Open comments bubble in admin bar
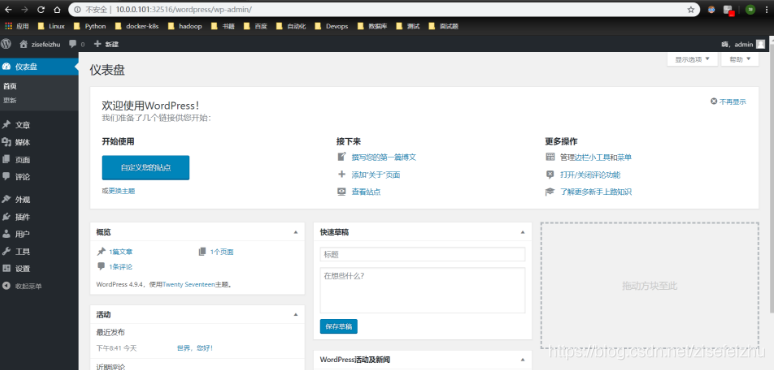Viewport: 774px width, 370px height. 77,44
